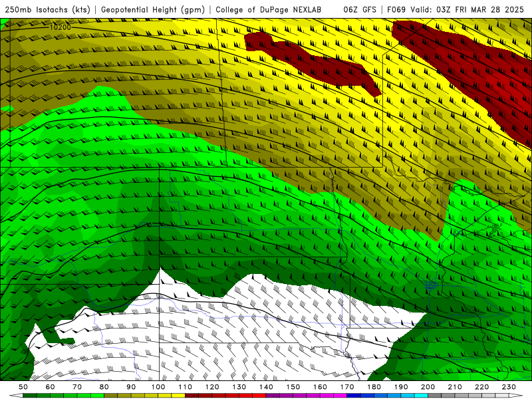Click the '170' value on the color scale

coord(347,387)
